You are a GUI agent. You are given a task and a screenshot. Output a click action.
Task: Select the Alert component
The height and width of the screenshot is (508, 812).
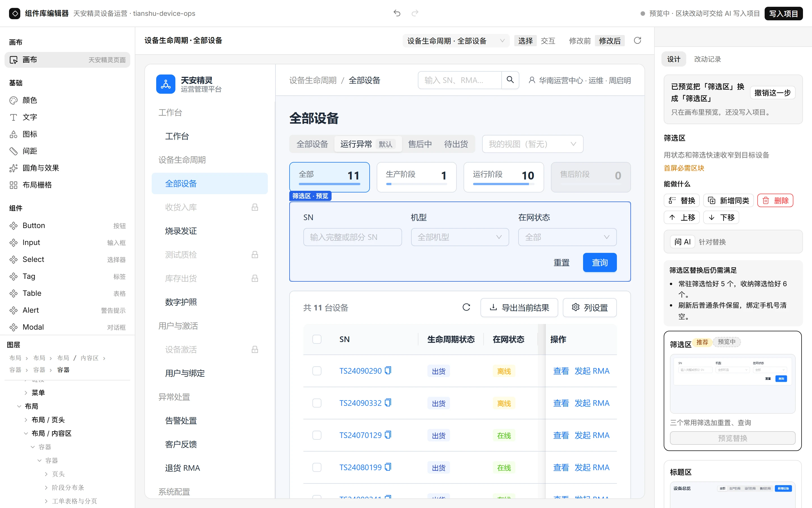pyautogui.click(x=67, y=310)
